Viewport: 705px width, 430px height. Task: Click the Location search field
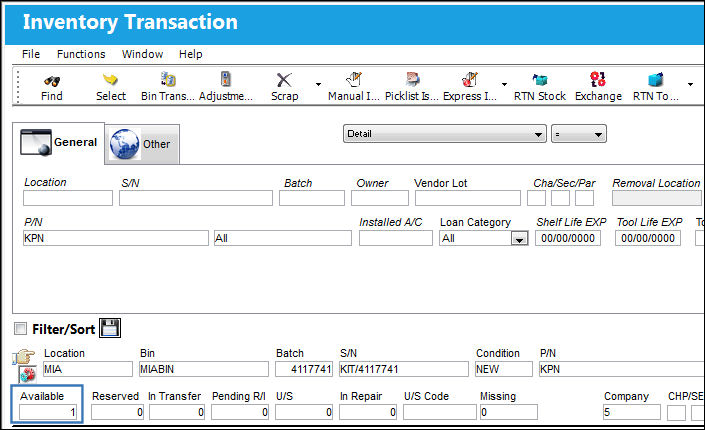68,198
